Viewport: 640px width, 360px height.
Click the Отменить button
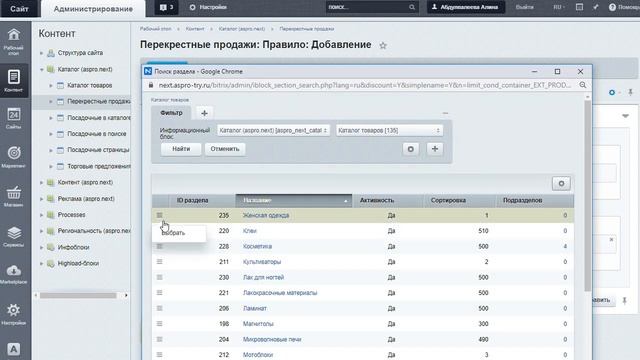(225, 149)
